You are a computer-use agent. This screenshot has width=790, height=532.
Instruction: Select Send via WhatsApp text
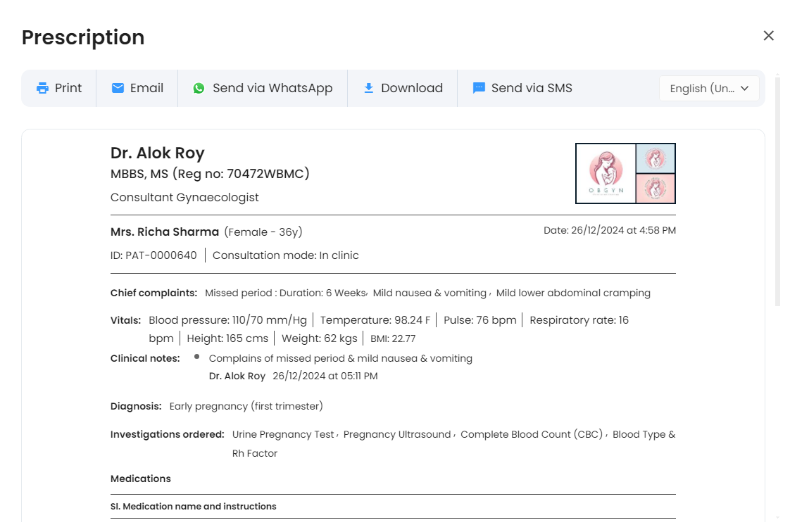click(x=272, y=88)
